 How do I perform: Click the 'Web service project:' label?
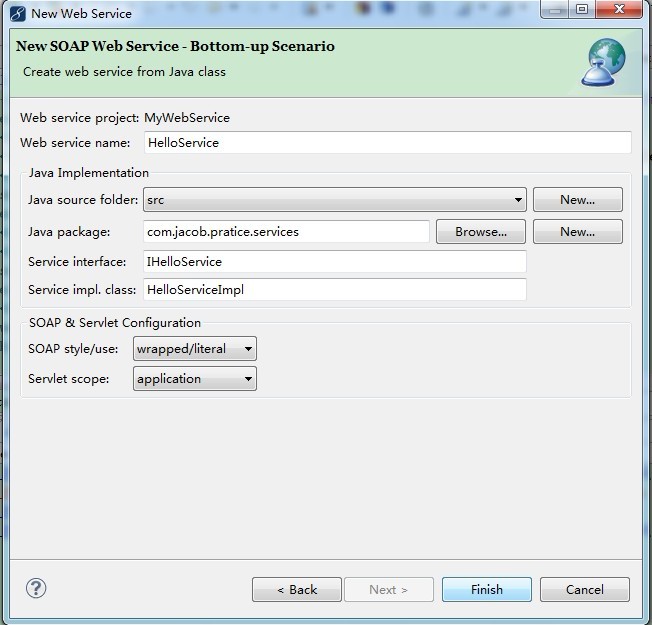click(80, 118)
